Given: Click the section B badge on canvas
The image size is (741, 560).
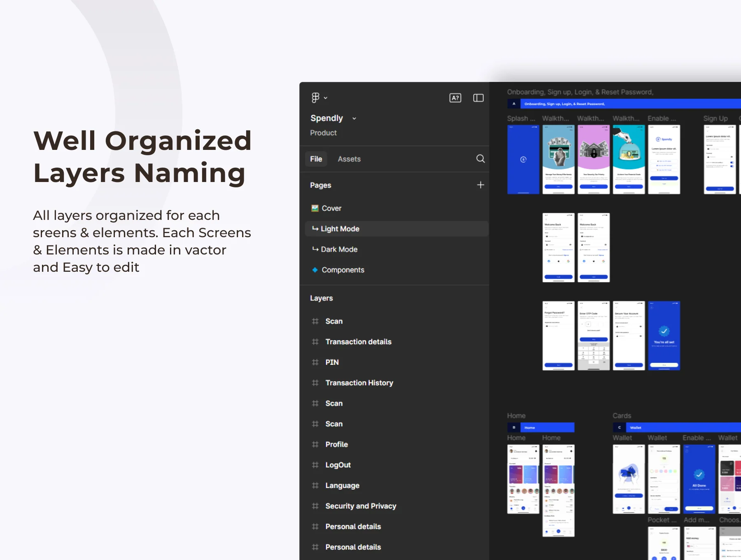Looking at the screenshot, I should [x=514, y=427].
